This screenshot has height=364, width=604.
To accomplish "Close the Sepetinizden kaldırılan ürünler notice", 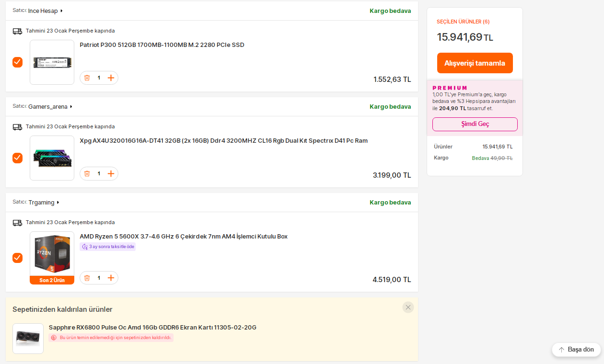I will [408, 307].
